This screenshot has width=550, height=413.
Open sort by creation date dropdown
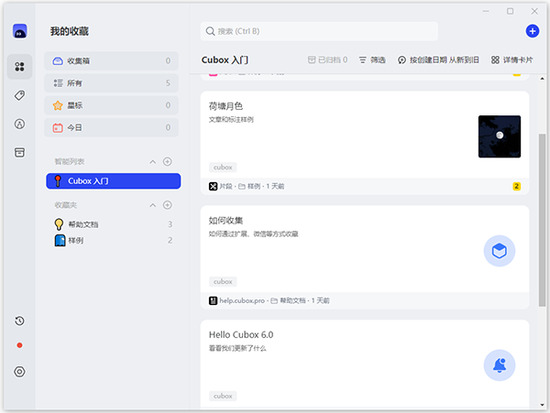(438, 60)
